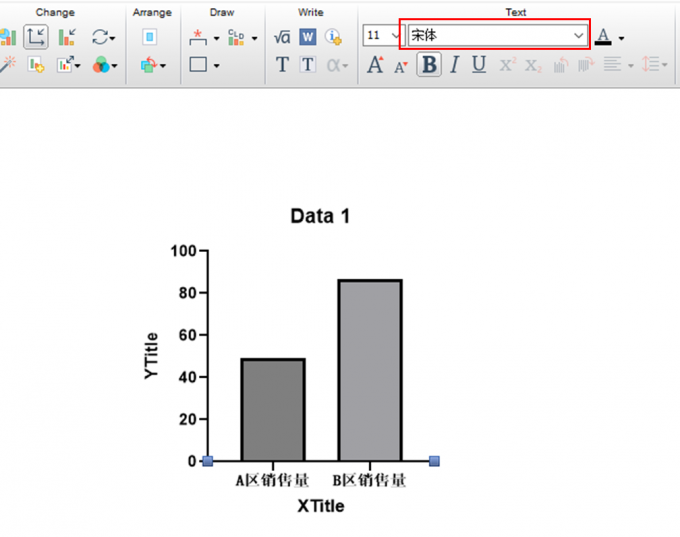The image size is (680, 537).
Task: Open the font name dropdown
Action: [578, 35]
